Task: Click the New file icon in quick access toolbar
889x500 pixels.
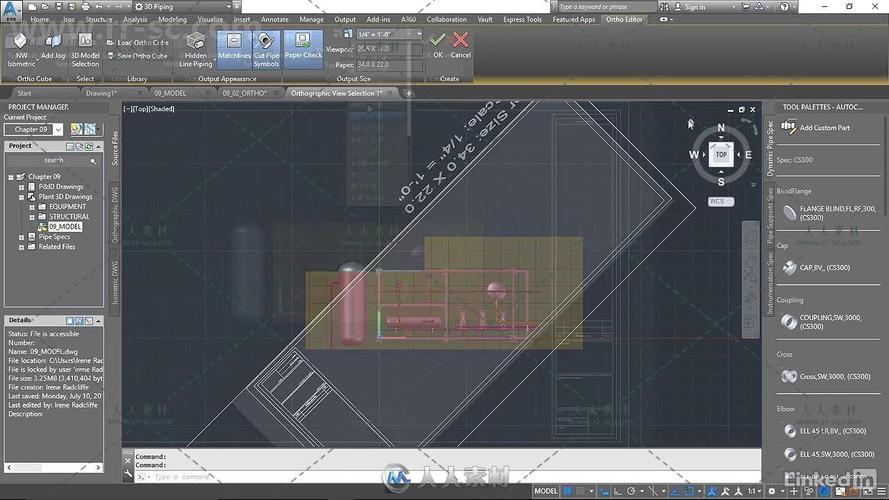Action: pyautogui.click(x=32, y=7)
